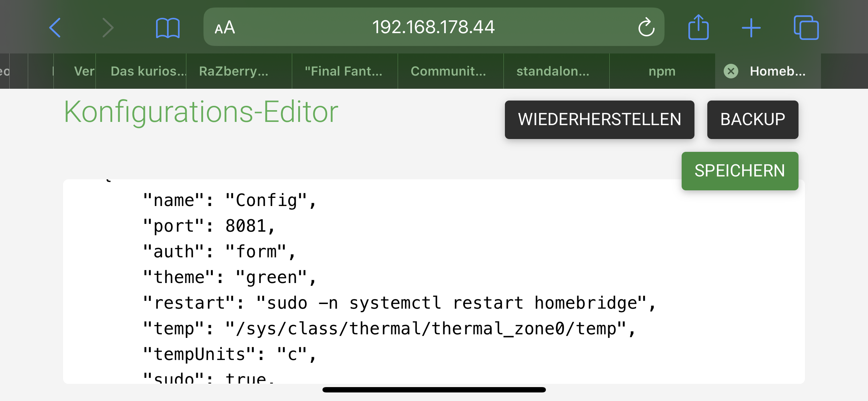Switch to the RaZberry... tab
The image size is (868, 401).
click(x=234, y=71)
